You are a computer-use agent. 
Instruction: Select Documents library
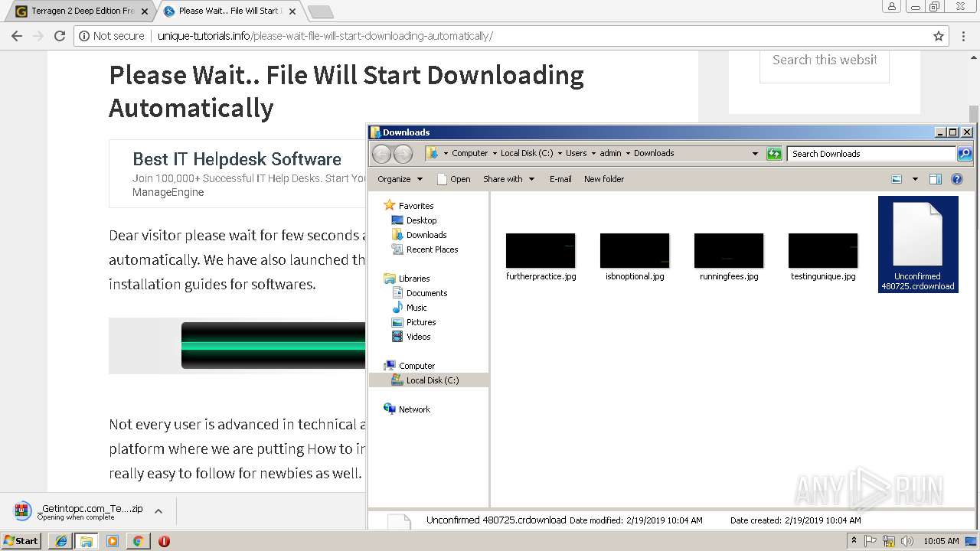click(x=426, y=293)
